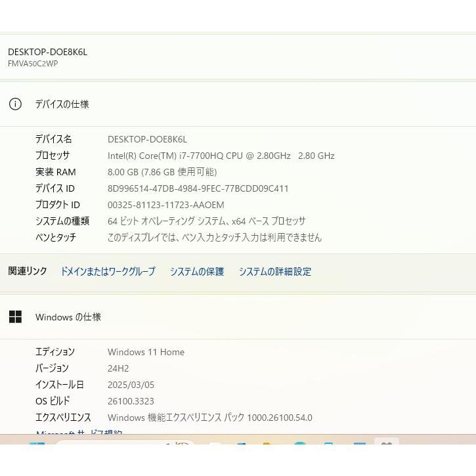Select installed RAM value 8.00 GB

point(162,172)
